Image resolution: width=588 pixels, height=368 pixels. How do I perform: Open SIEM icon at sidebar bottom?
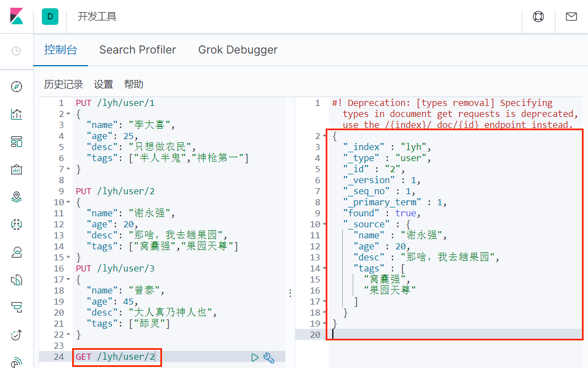(17, 362)
